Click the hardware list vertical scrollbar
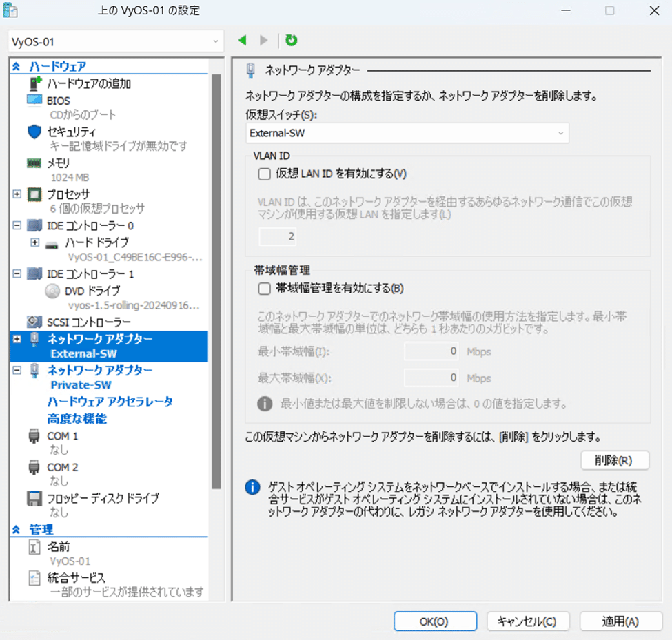This screenshot has height=640, width=672. coord(216,282)
